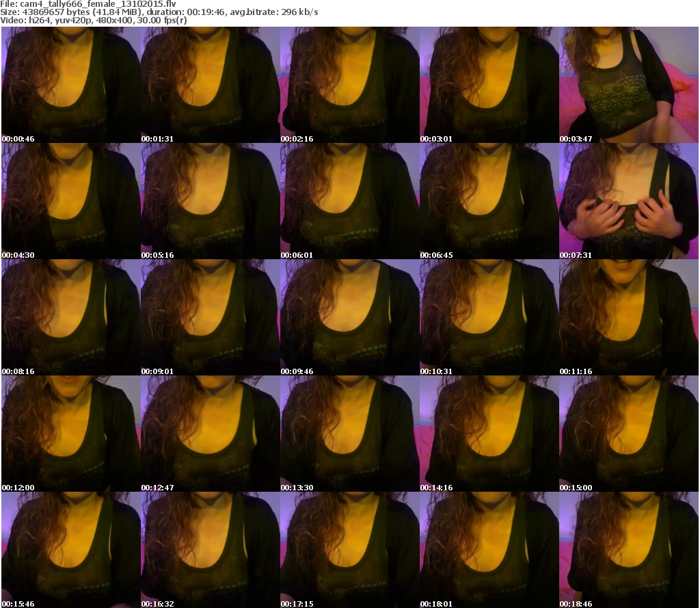
Task: Select the thumbnail stamped 00:13:30
Action: click(x=350, y=434)
